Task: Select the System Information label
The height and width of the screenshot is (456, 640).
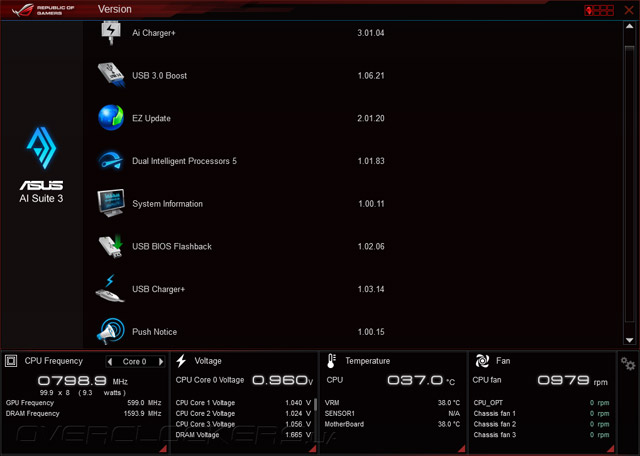Action: click(167, 204)
